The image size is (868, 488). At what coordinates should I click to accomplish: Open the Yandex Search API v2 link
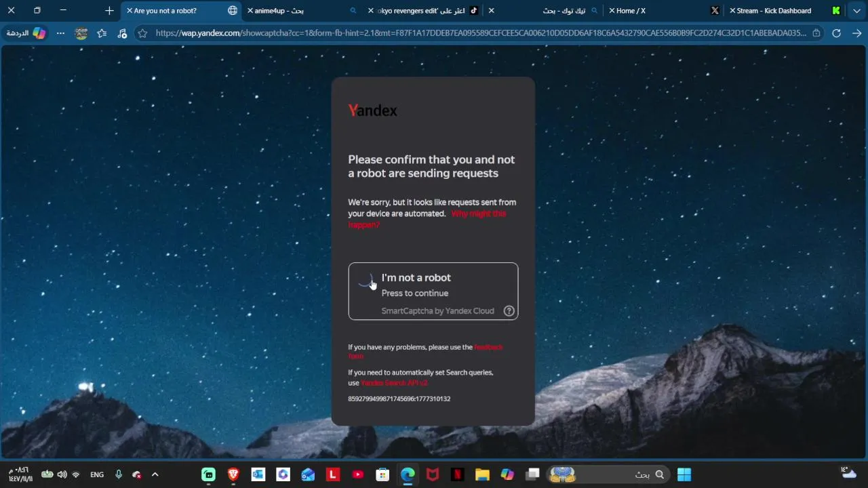394,383
